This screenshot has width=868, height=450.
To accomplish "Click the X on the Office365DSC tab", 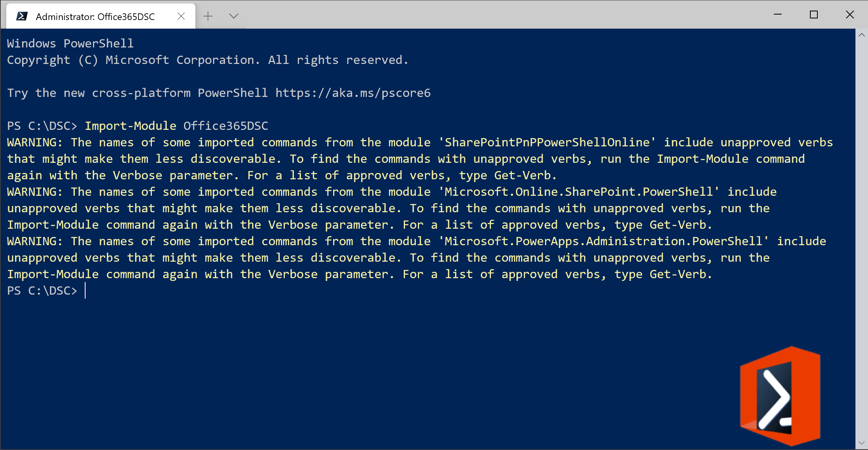I will pyautogui.click(x=181, y=16).
